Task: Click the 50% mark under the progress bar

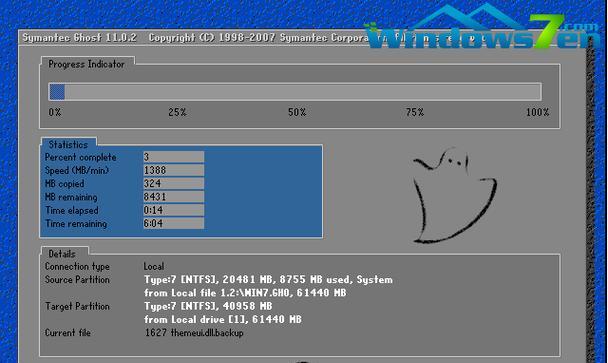Action: tap(297, 112)
